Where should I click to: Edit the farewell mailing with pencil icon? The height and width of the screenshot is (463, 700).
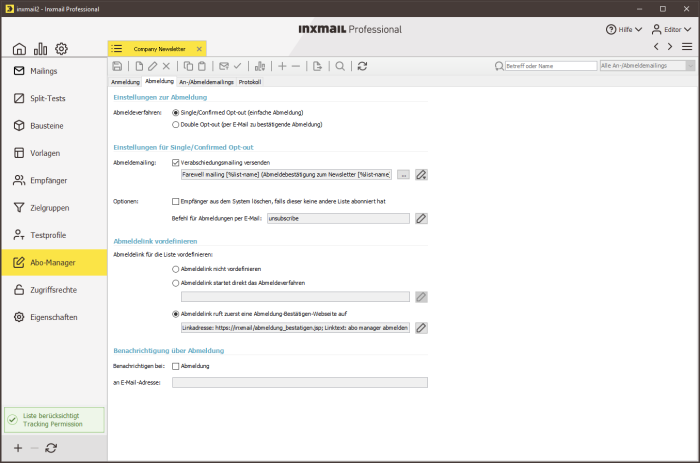421,175
